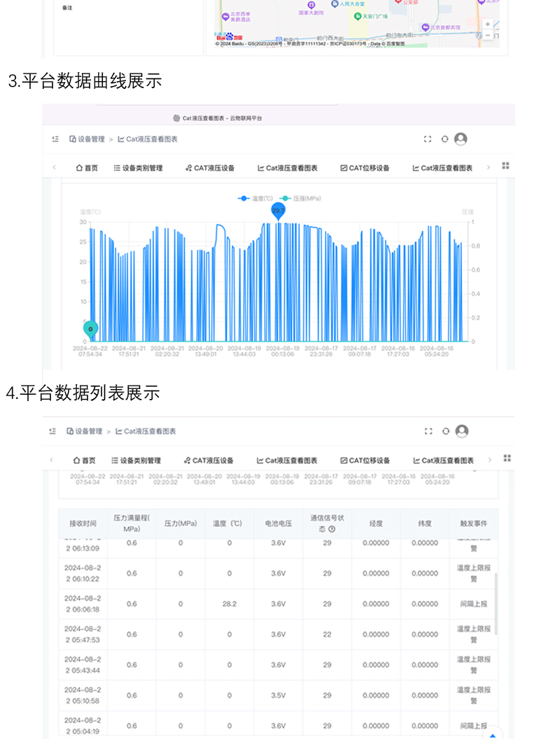This screenshot has height=739, width=560.
Task: Click refresh icon in list panel header
Action: 445,432
